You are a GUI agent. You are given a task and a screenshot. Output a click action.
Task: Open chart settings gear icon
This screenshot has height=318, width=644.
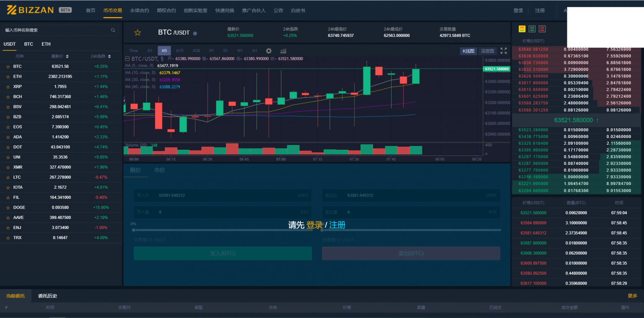pos(269,51)
